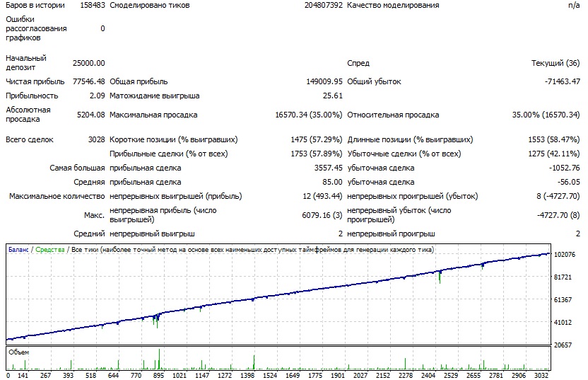Click the 'Спред' label
The height and width of the screenshot is (380, 588).
358,63
